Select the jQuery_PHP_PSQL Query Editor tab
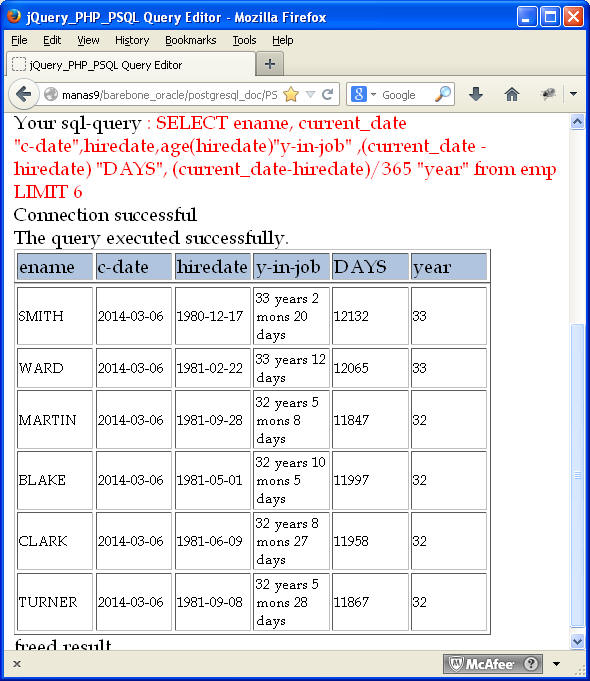 130,64
